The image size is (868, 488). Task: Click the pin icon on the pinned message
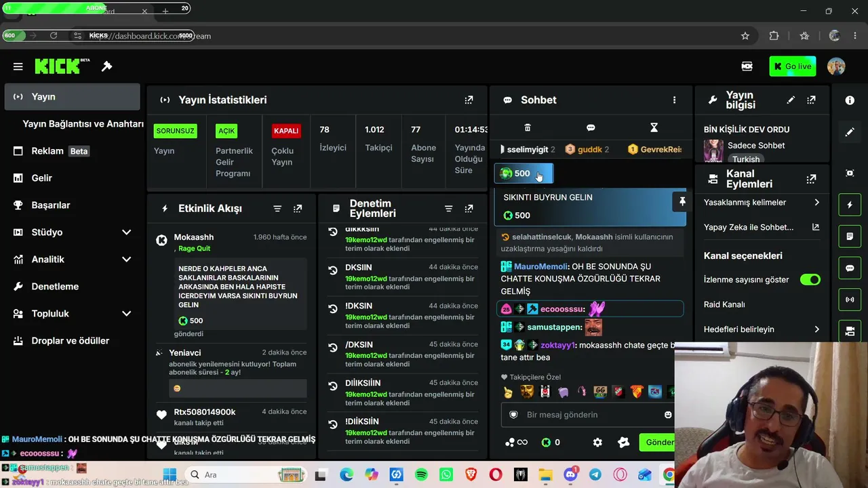point(682,201)
